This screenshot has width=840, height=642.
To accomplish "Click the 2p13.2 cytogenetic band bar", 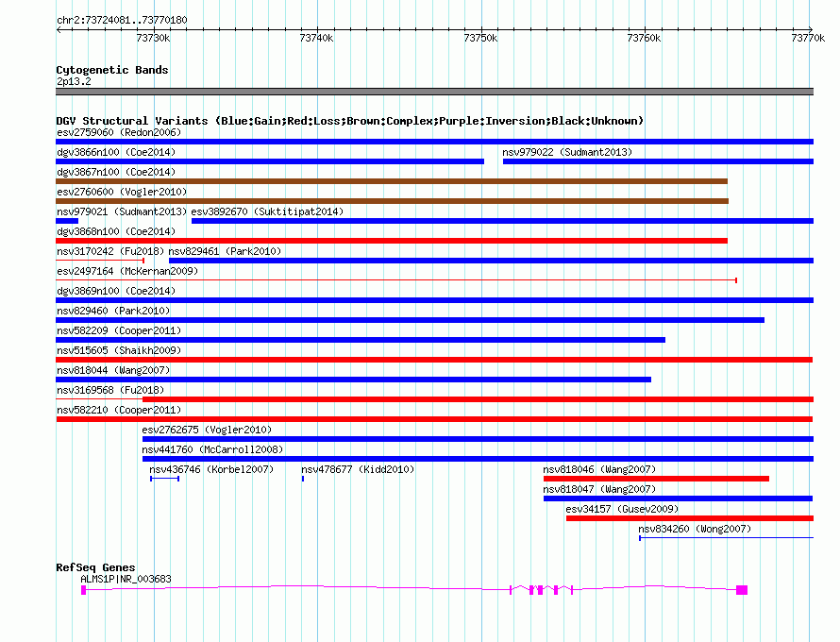I will [x=434, y=92].
